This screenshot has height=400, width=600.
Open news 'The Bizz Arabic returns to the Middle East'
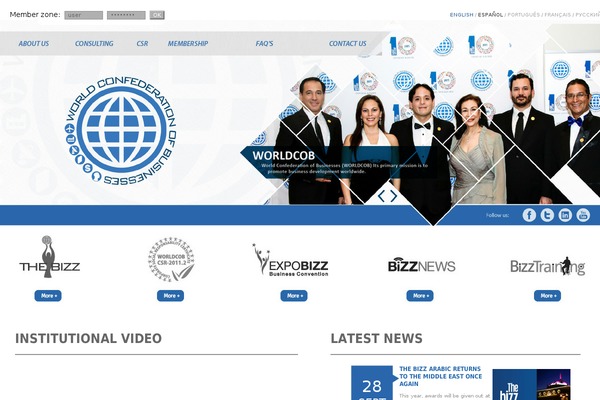[x=440, y=376]
